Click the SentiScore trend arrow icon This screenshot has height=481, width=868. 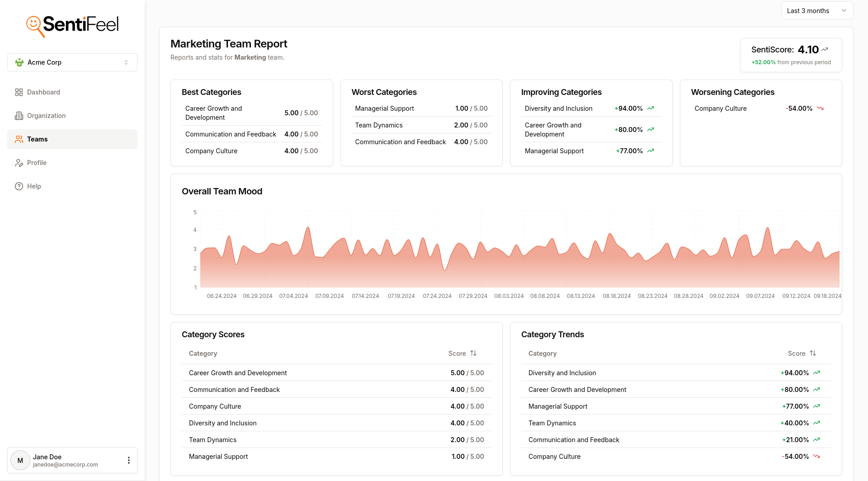pyautogui.click(x=825, y=49)
